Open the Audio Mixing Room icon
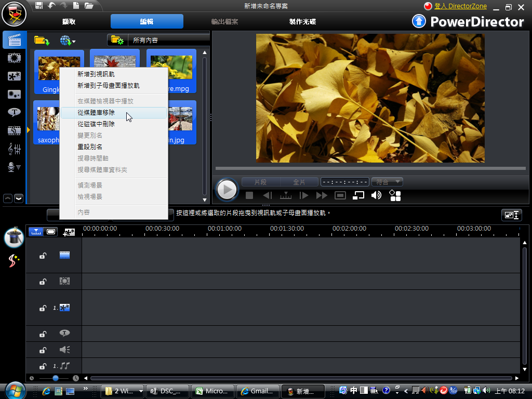The width and height of the screenshot is (532, 399). 14,149
